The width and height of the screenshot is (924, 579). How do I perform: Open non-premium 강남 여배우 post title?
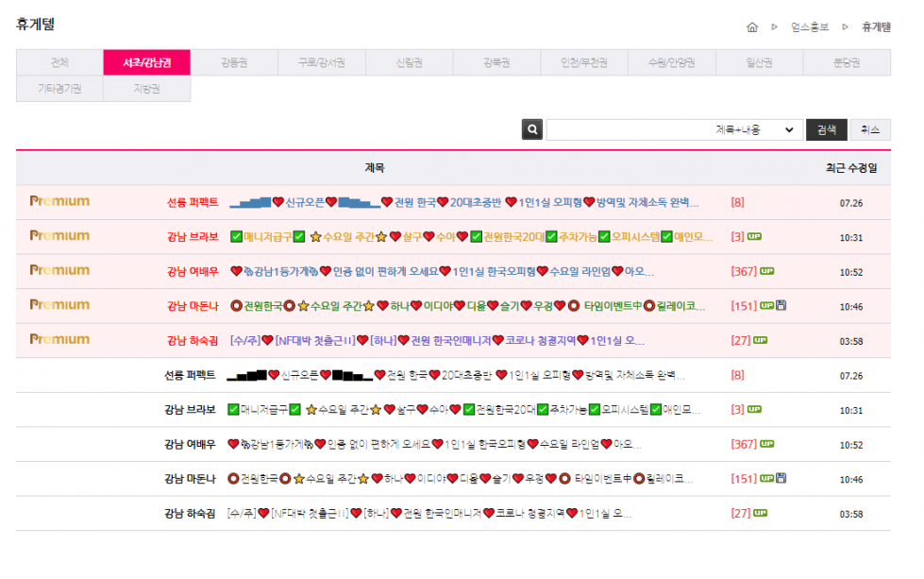click(434, 444)
